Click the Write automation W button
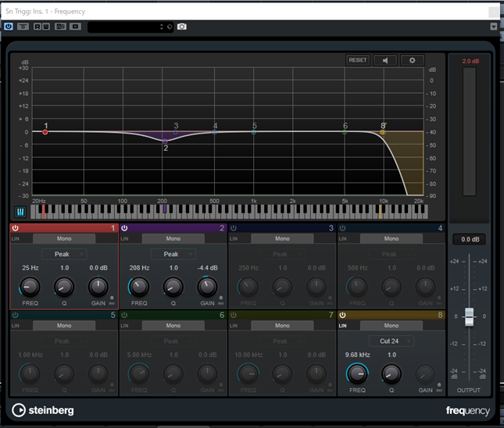This screenshot has width=504, height=428. point(47,27)
